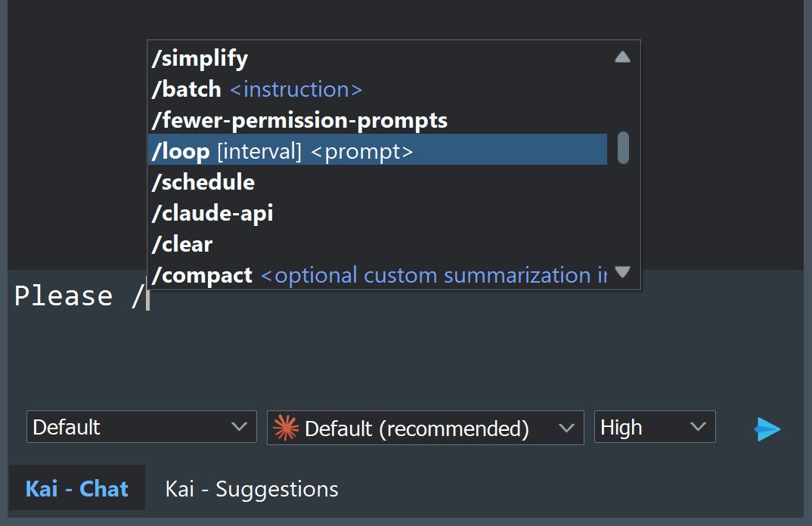
Task: Select the /simplify command
Action: [377, 58]
